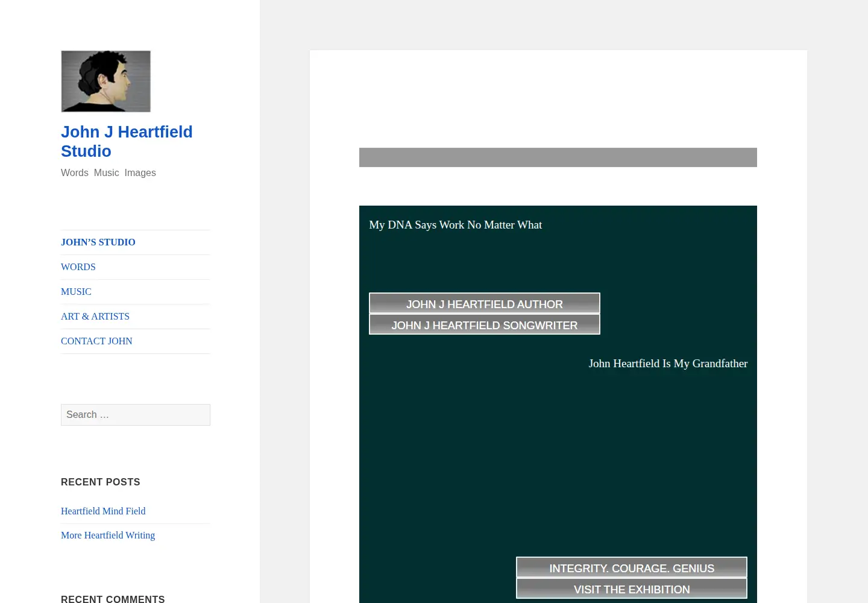Click the Recent Posts heading

101,482
